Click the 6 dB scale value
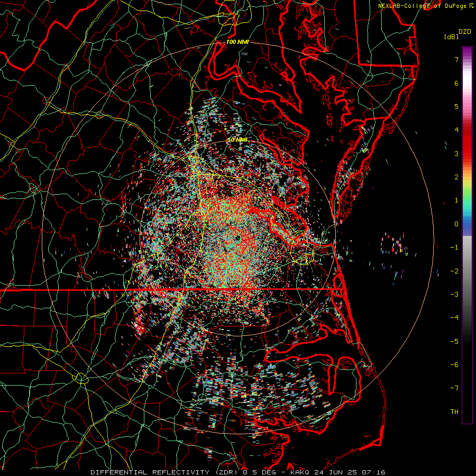The image size is (476, 476). (x=456, y=83)
